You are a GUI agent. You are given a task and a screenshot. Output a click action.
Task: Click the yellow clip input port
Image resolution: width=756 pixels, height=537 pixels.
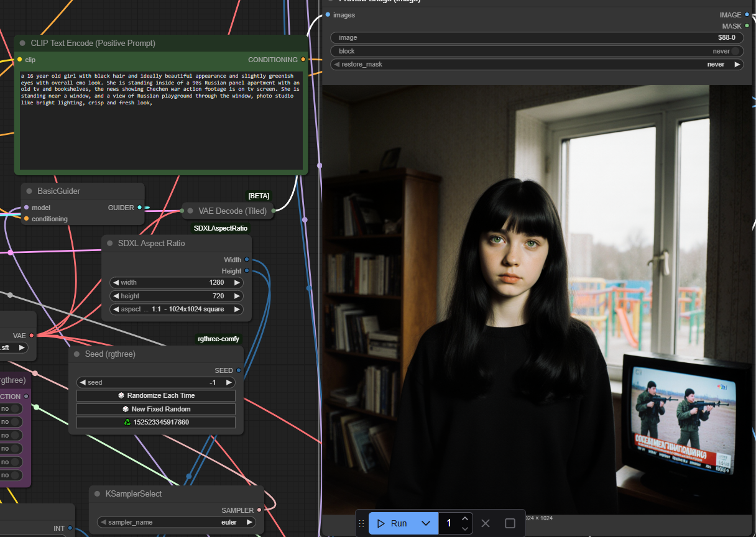pyautogui.click(x=19, y=60)
